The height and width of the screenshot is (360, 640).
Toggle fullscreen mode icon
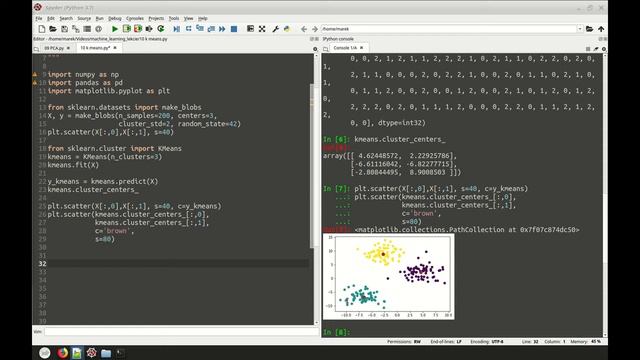[x=262, y=29]
